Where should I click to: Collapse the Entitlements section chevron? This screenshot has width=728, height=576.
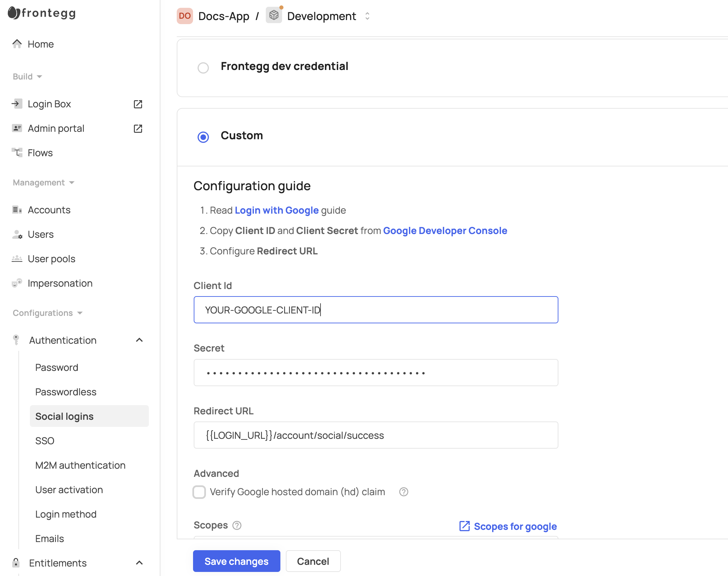click(139, 563)
